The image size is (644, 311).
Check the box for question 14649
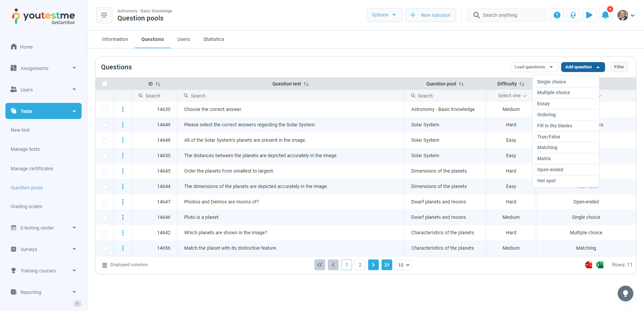[x=105, y=125]
